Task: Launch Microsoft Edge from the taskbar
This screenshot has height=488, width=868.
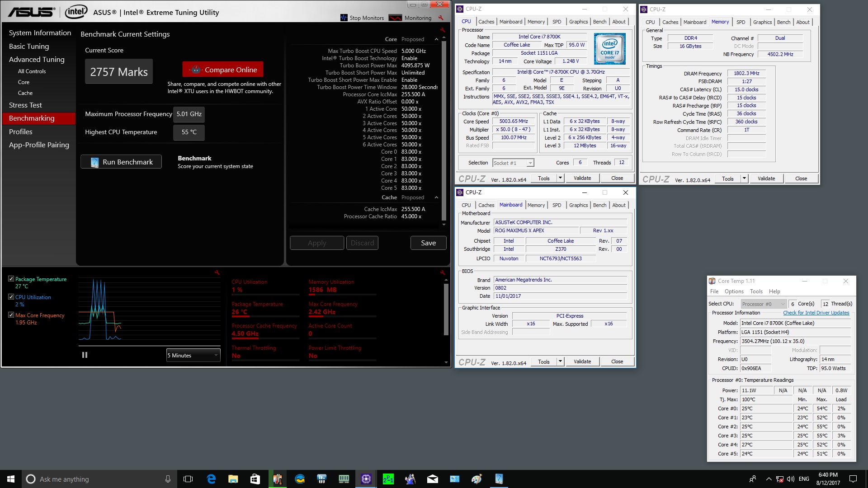Action: point(211,479)
